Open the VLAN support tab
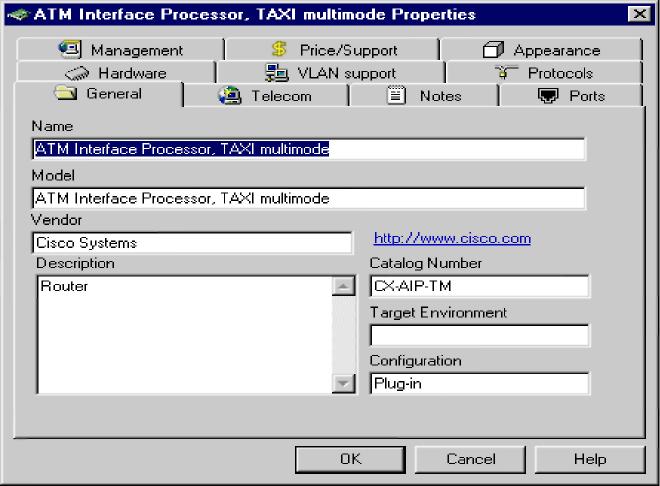Screen dimensions: 660x486 [331, 73]
